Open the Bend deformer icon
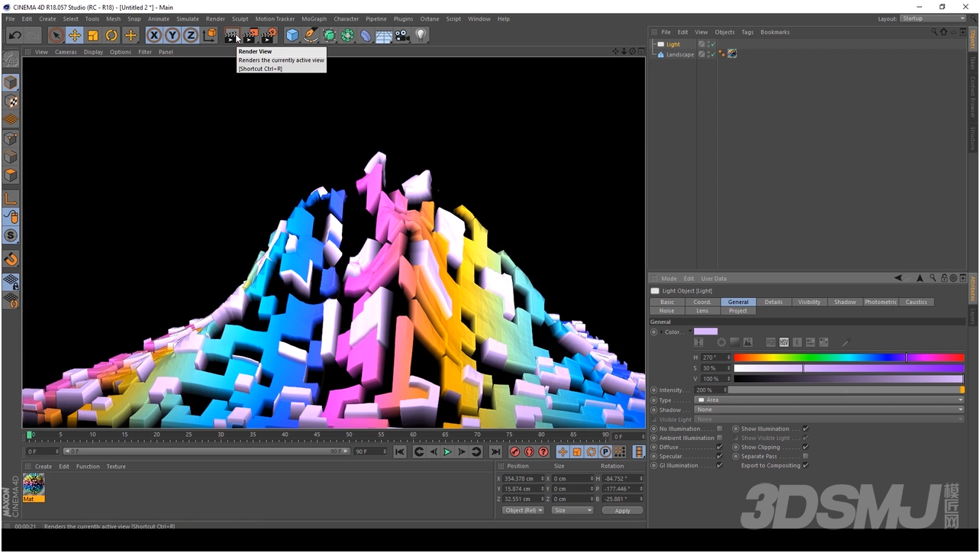 pyautogui.click(x=366, y=35)
